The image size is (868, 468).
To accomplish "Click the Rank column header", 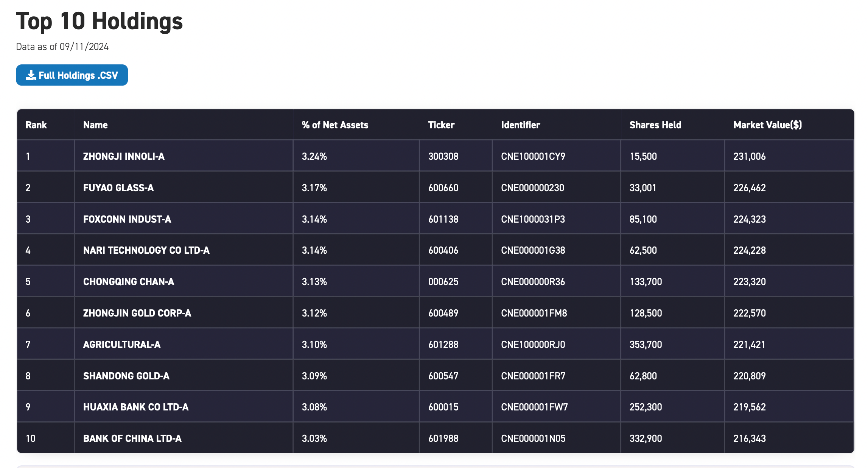I will 36,125.
